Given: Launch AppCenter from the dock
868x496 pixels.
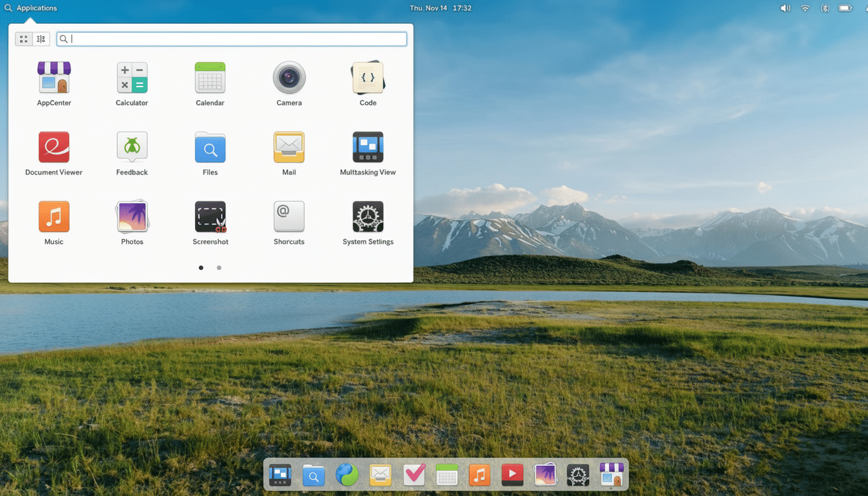Looking at the screenshot, I should pyautogui.click(x=611, y=475).
